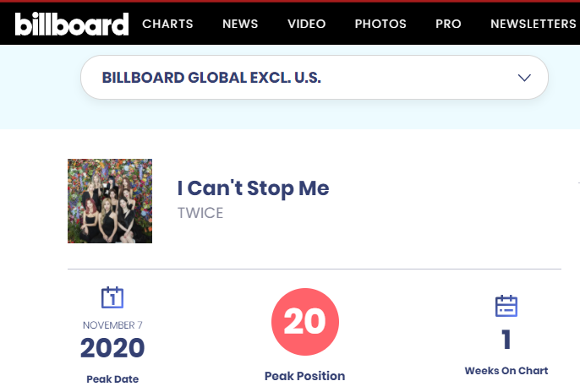Open NEWSLETTERS from the top navigation
This screenshot has height=392, width=580.
533,24
